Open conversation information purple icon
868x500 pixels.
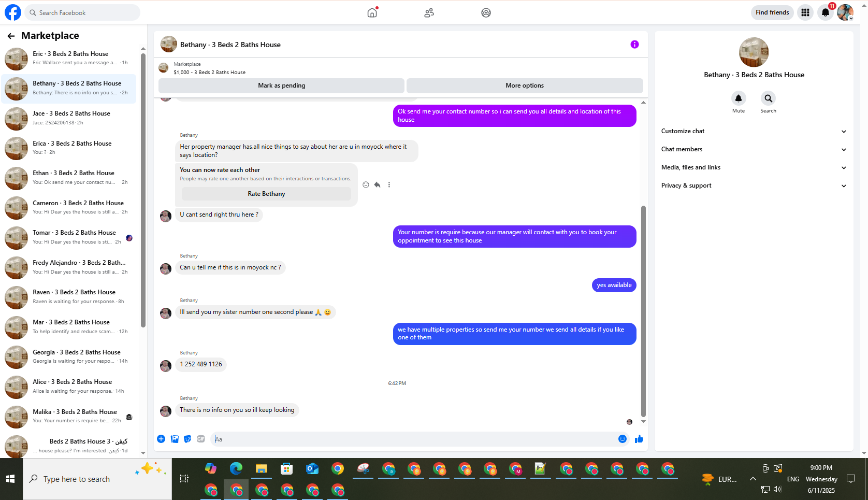tap(634, 45)
